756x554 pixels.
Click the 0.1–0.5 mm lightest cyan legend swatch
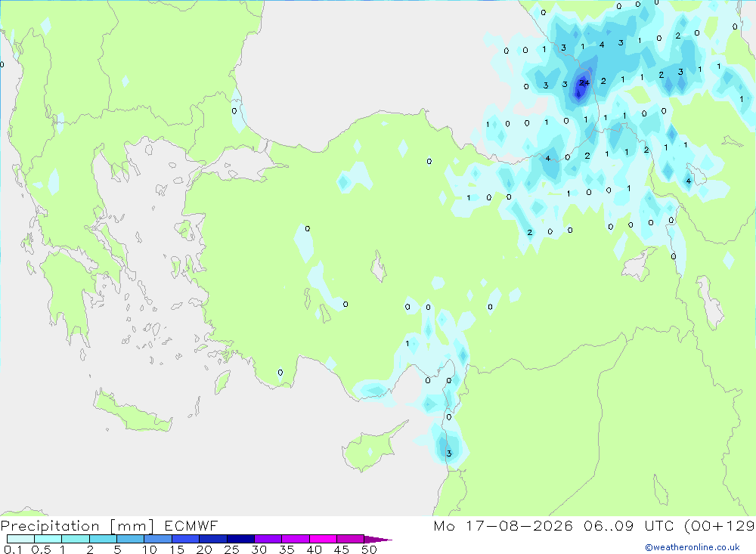[20, 539]
